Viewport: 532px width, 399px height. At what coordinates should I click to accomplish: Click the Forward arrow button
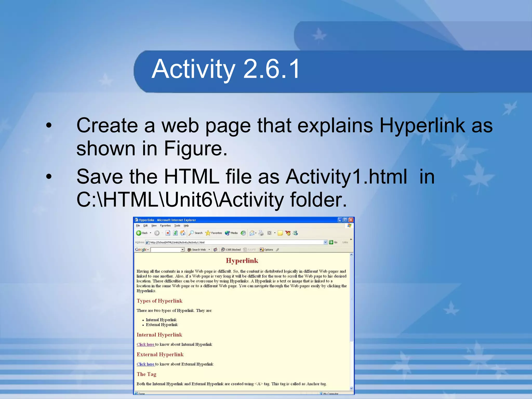click(157, 233)
